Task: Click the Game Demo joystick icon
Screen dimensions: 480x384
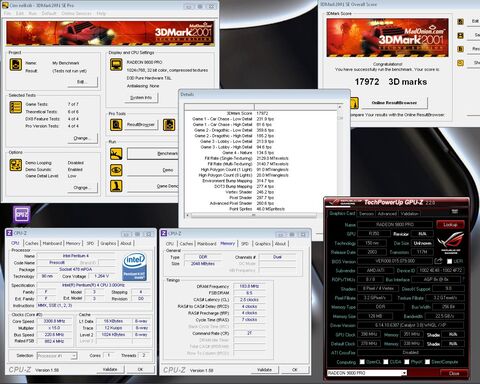Action: (116, 186)
